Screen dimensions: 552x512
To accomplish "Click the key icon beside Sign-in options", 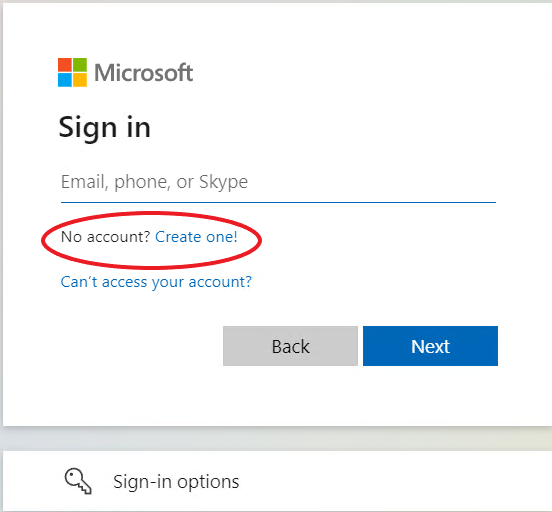I will coord(78,481).
